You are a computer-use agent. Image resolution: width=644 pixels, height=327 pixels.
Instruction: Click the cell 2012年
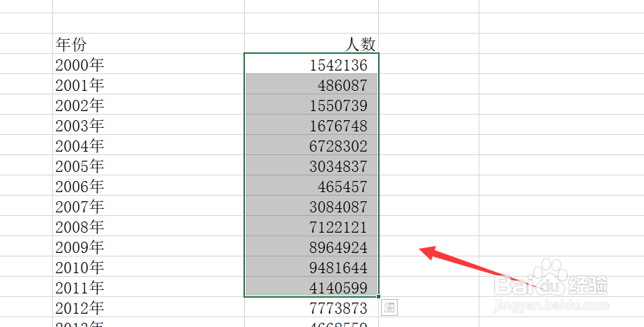pyautogui.click(x=149, y=307)
